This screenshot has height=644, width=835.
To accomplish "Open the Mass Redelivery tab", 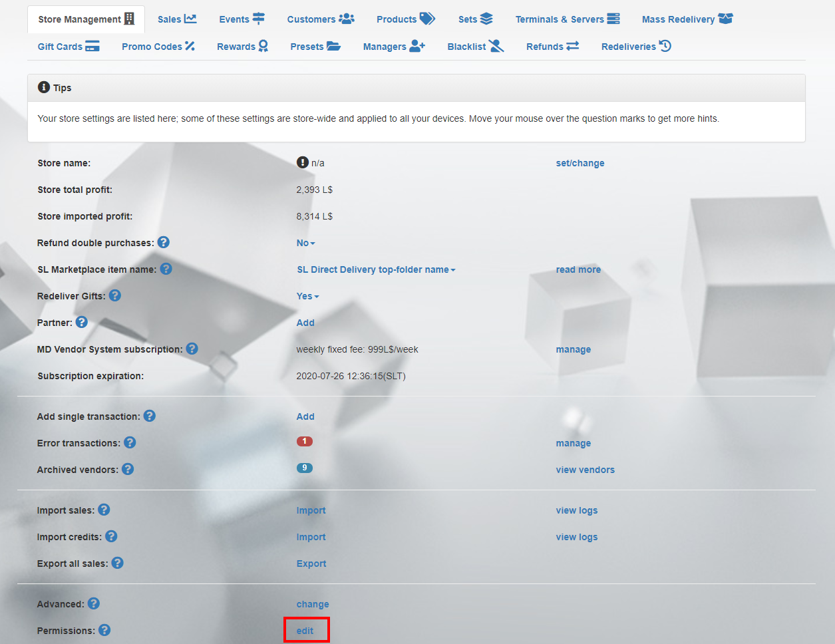I will 687,19.
